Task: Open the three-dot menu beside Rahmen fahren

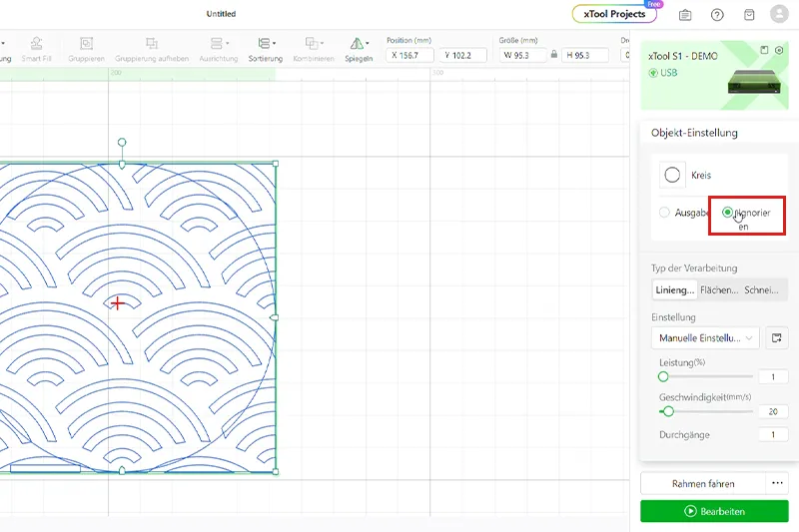Action: (777, 484)
